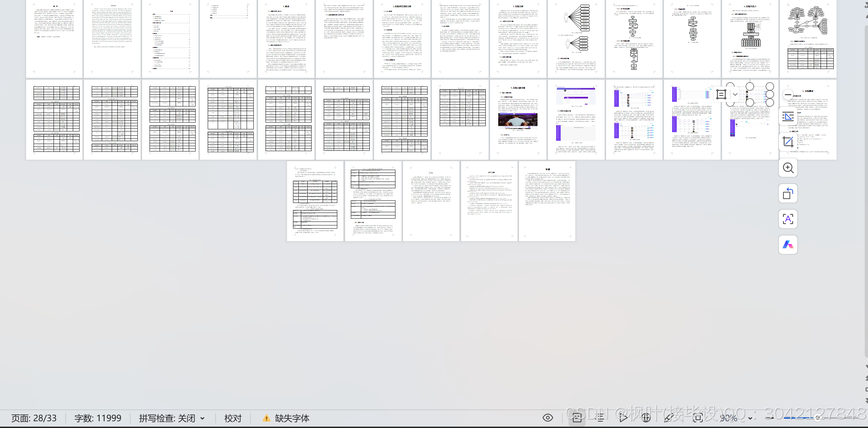Click the layout options icon beside image
This screenshot has height=428, width=868.
tap(721, 95)
